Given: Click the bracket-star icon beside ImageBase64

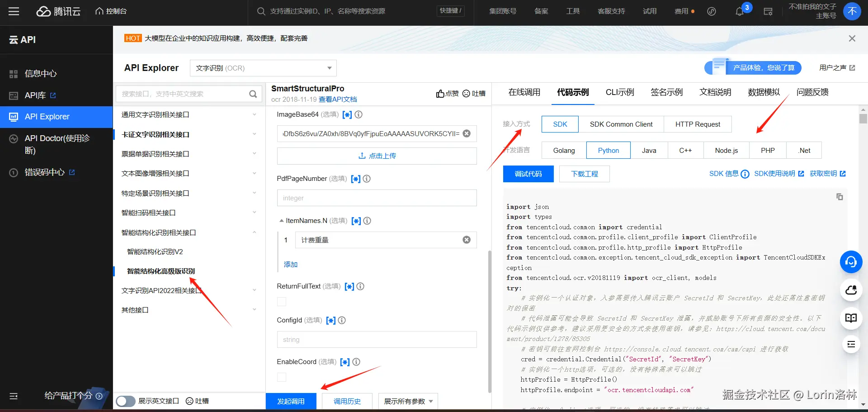Looking at the screenshot, I should (x=347, y=115).
